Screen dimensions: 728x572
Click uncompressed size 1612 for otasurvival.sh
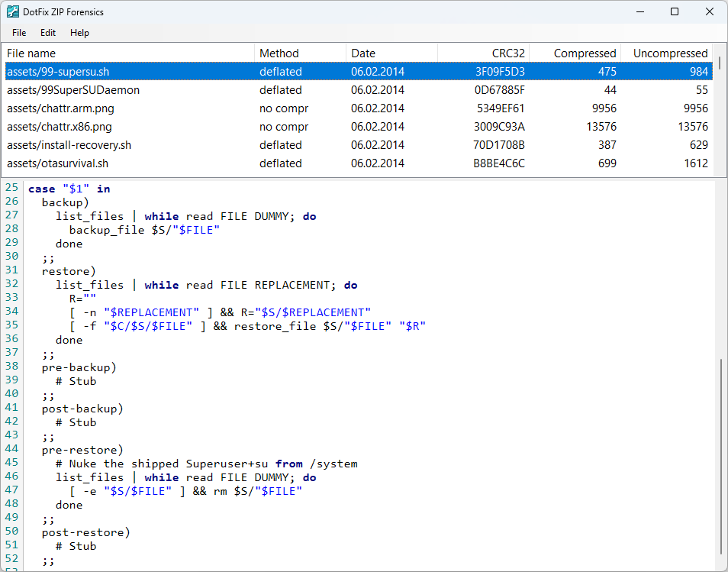[696, 163]
